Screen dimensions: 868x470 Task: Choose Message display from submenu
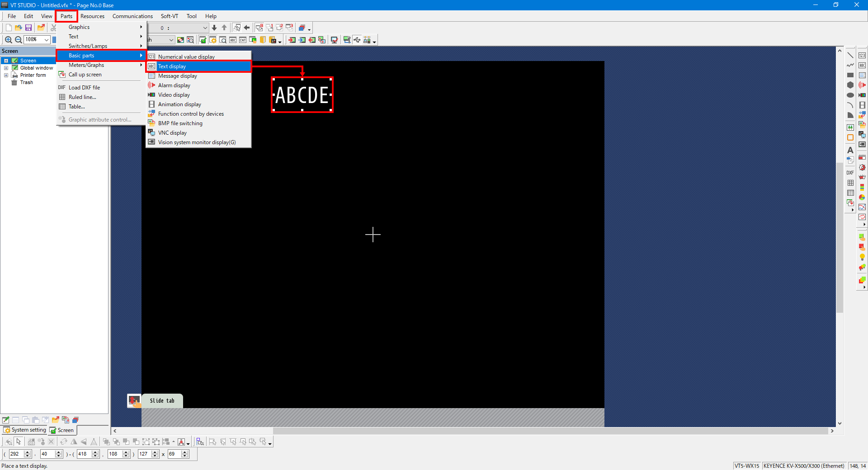pos(177,76)
